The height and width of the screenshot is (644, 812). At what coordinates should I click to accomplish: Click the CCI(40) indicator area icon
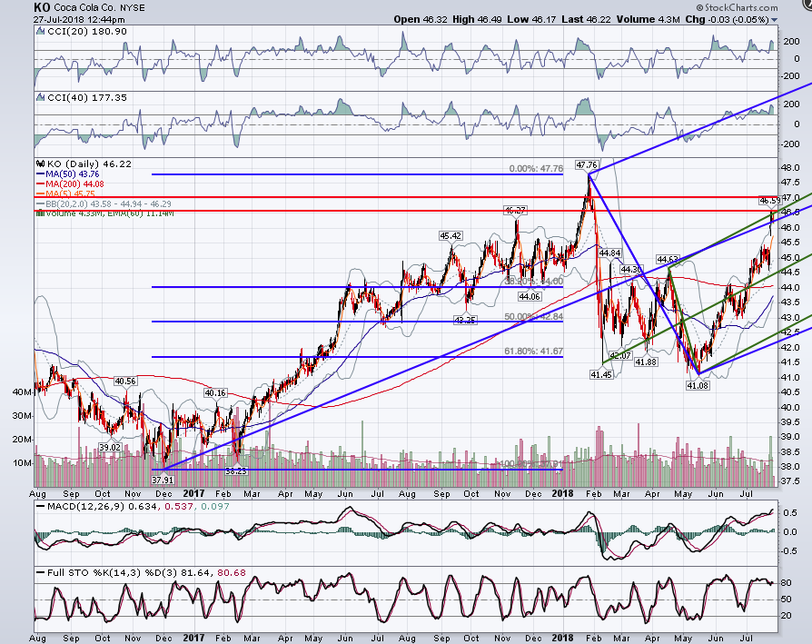pyautogui.click(x=40, y=98)
